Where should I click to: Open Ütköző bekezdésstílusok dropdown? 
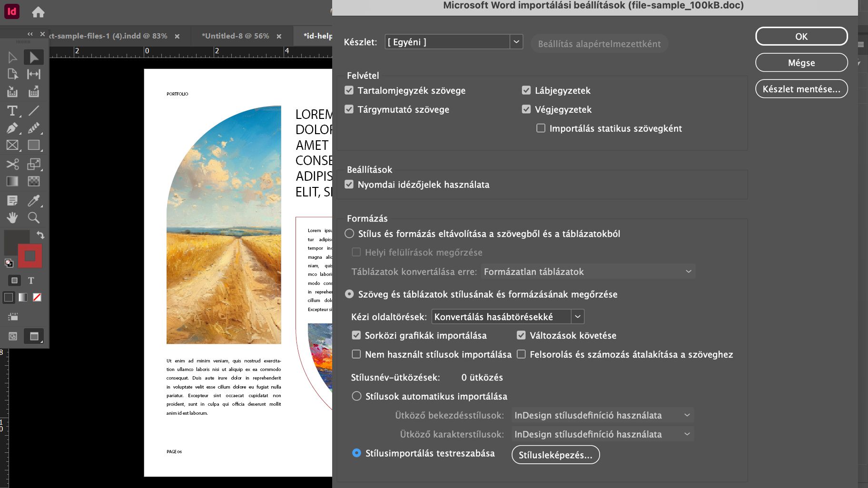[602, 415]
